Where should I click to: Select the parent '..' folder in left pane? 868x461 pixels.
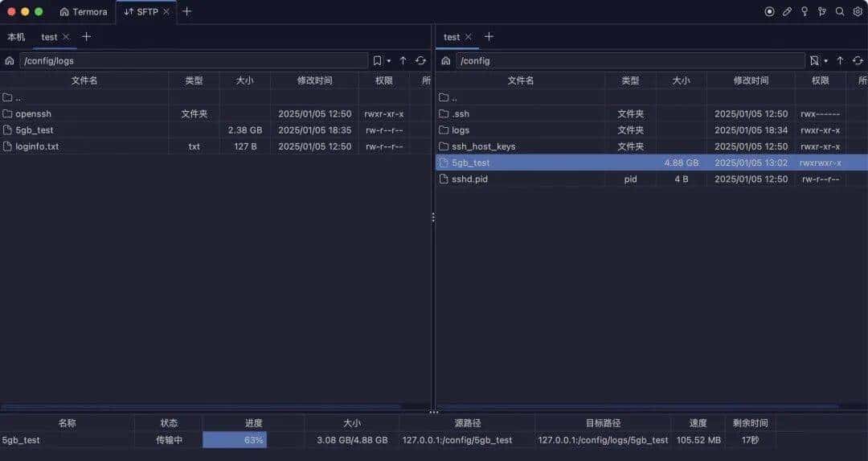click(215, 97)
